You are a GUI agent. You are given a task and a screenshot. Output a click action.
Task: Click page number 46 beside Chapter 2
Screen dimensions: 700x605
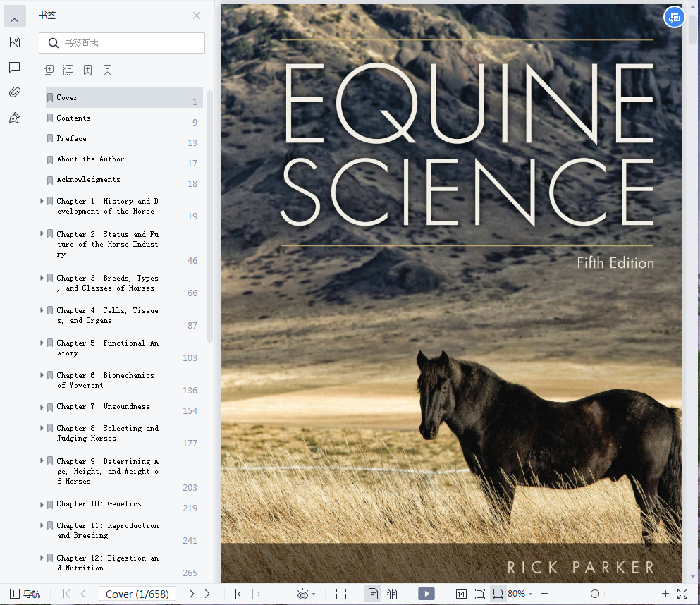point(192,261)
